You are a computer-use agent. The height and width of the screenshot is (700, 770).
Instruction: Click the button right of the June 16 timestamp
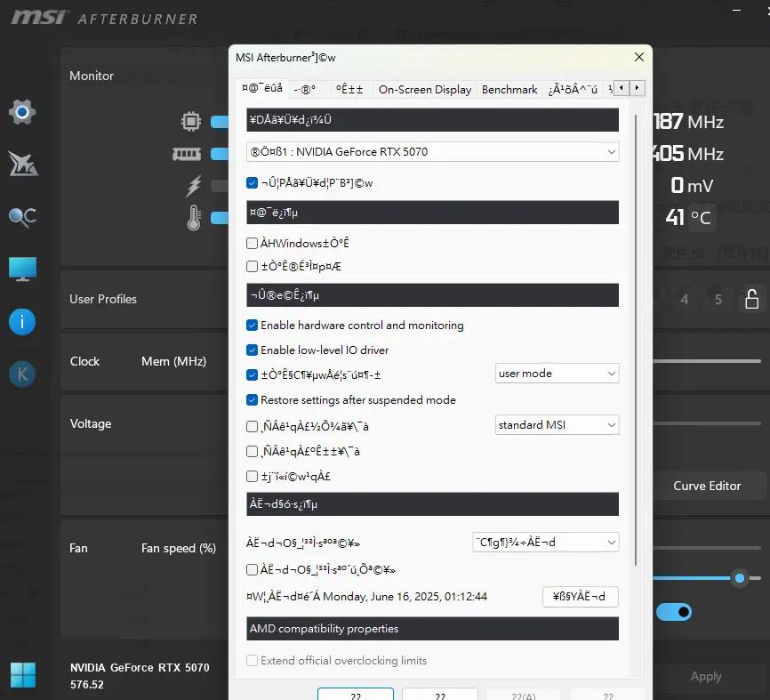(580, 597)
